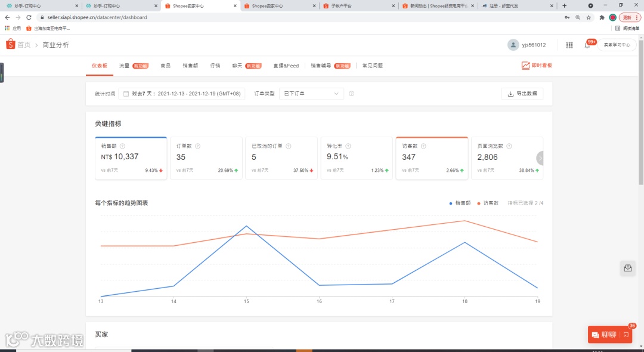
Task: Open the 聊聊 chat button
Action: [x=609, y=335]
